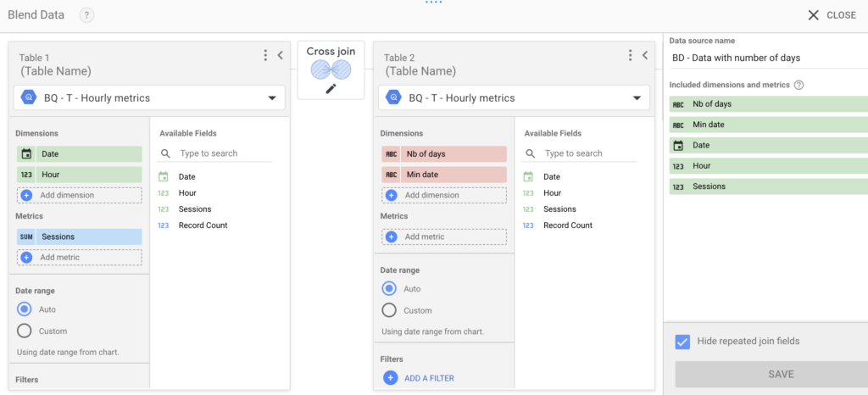Image resolution: width=868 pixels, height=395 pixels.
Task: Collapse Table 1 with the chevron arrow
Action: pyautogui.click(x=280, y=55)
